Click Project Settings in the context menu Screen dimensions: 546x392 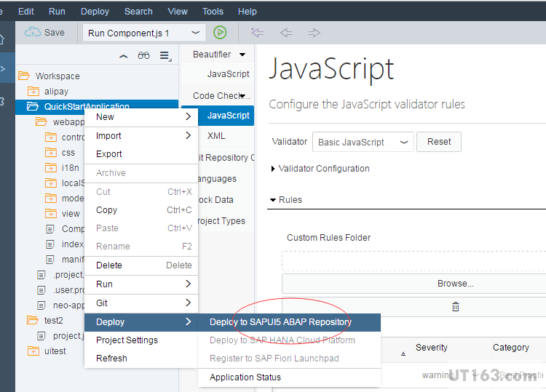click(127, 340)
